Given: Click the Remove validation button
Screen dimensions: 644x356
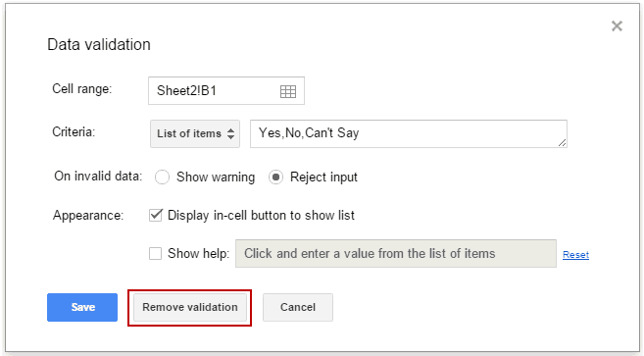Looking at the screenshot, I should [x=190, y=308].
